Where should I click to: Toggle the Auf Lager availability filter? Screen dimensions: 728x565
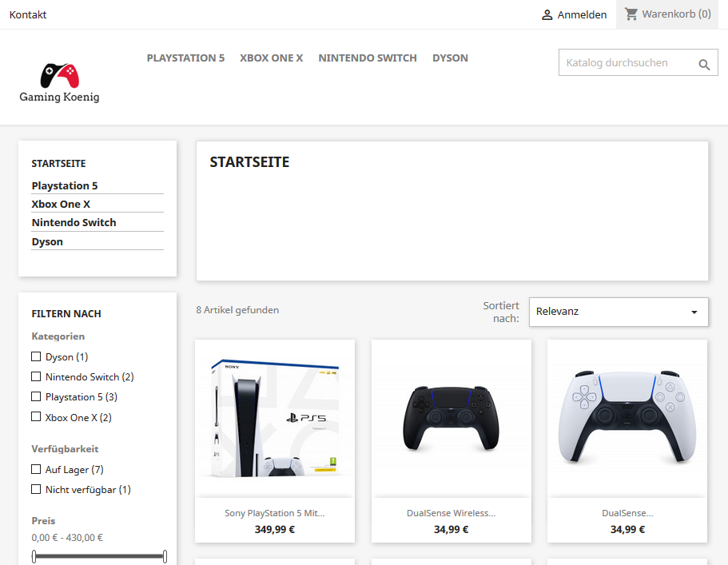[x=36, y=469]
